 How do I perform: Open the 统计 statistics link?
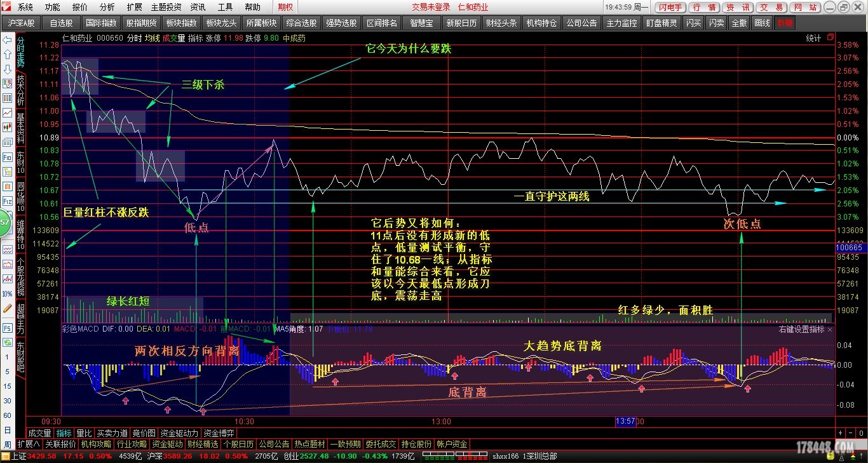tap(813, 38)
